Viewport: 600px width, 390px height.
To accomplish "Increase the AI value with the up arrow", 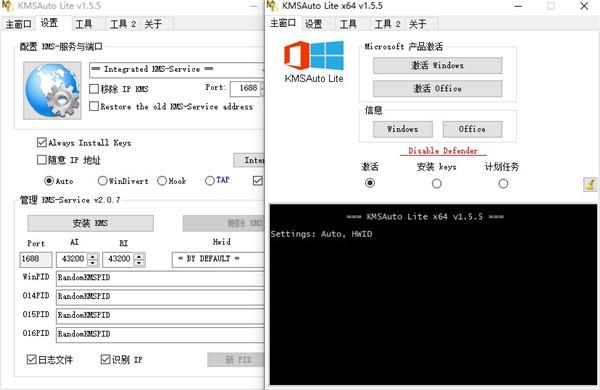I will click(93, 256).
